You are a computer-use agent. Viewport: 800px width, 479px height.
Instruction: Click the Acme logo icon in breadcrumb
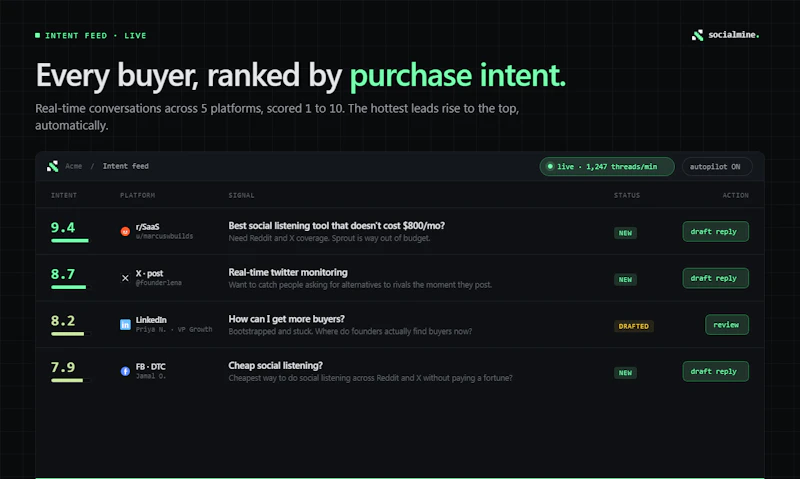click(53, 166)
